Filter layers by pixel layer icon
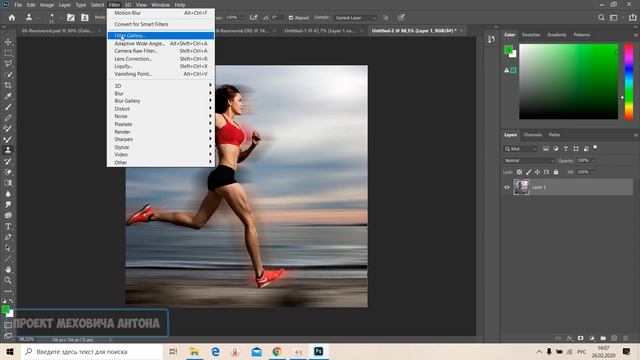Image resolution: width=640 pixels, height=360 pixels. coord(546,149)
